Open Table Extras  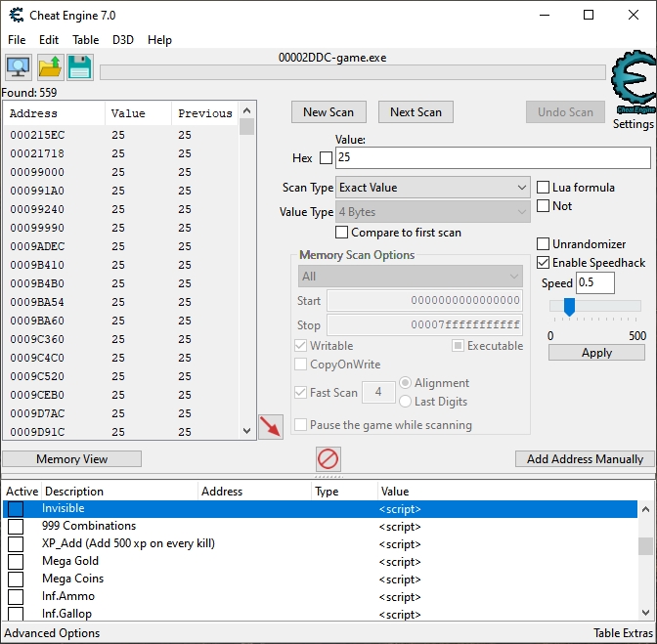pos(623,632)
